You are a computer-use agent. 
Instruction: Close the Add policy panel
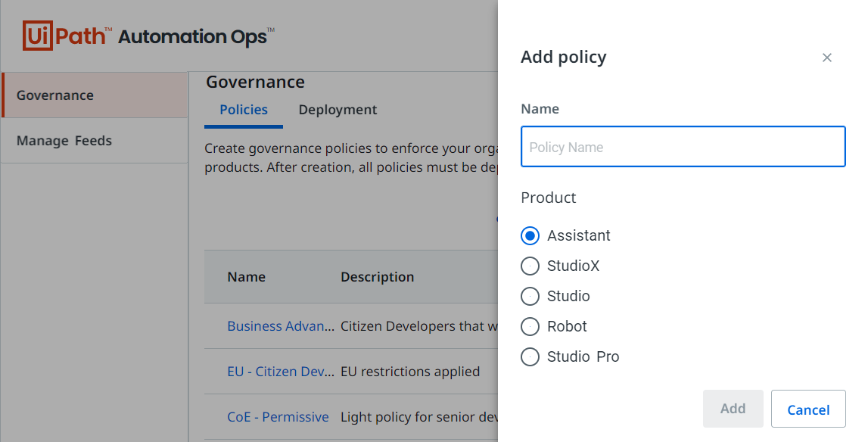(x=826, y=58)
